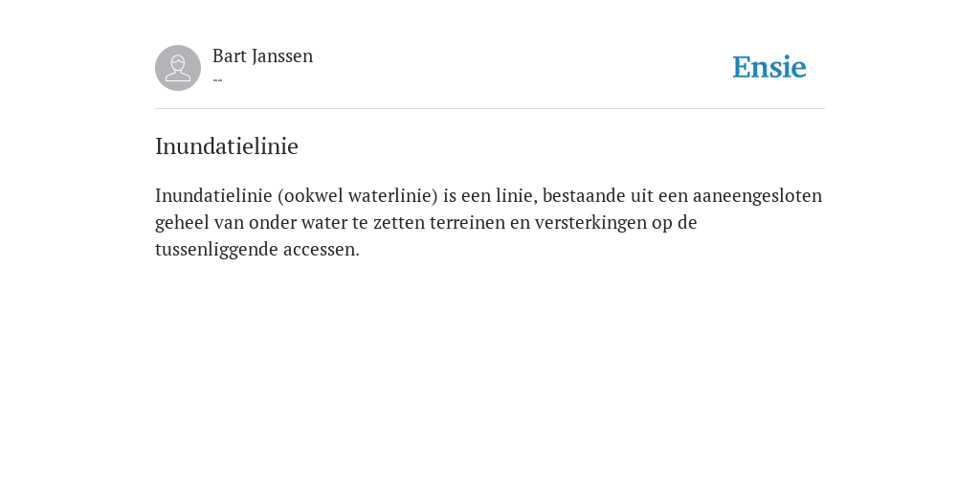Click the word 'bestaande' in the first line
980x490 pixels.
click(584, 196)
